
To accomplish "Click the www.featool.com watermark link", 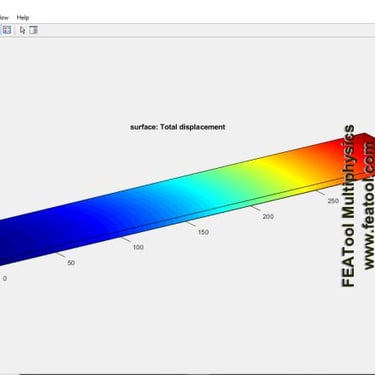I will click(x=369, y=206).
